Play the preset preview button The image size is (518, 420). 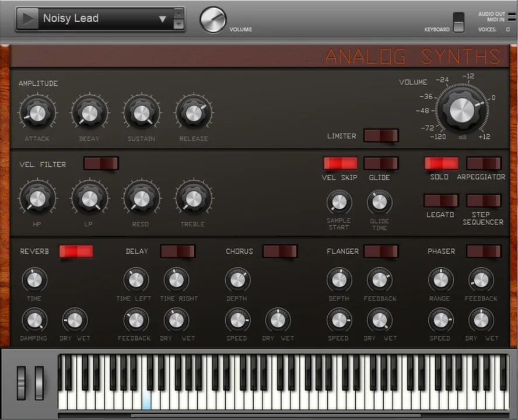(x=28, y=19)
